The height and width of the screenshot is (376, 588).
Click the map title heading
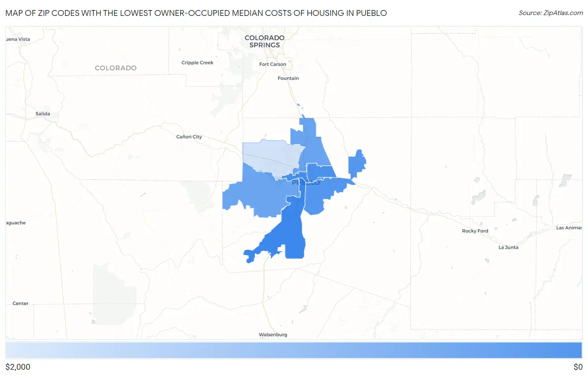(x=196, y=13)
